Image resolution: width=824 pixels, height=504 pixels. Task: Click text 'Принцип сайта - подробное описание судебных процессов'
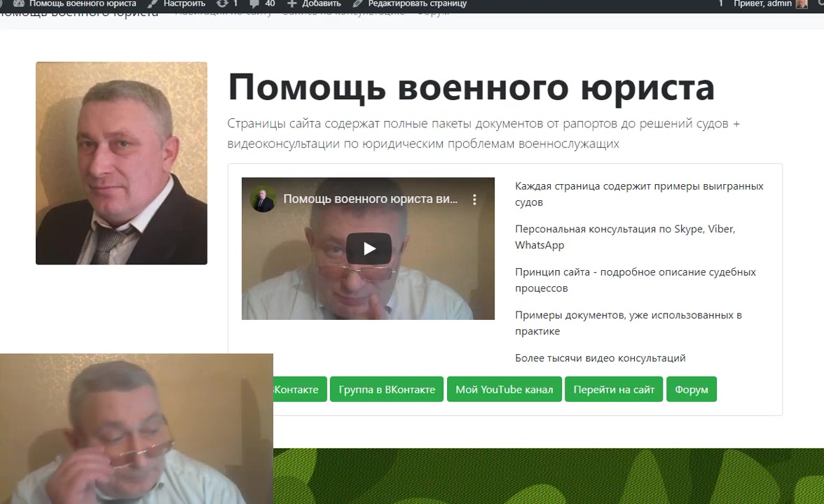pos(636,280)
